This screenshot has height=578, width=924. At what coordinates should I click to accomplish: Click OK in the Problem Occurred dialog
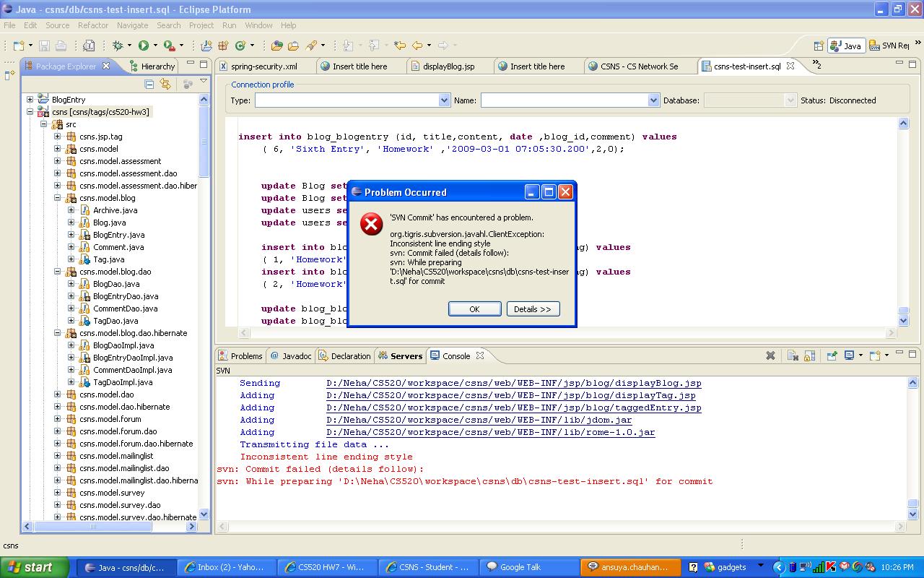pyautogui.click(x=474, y=309)
